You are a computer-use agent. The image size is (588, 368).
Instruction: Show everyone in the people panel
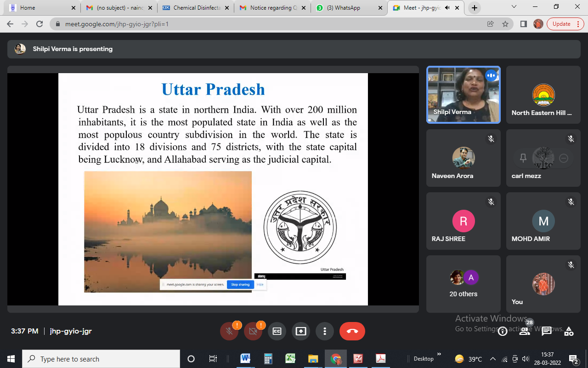(525, 331)
